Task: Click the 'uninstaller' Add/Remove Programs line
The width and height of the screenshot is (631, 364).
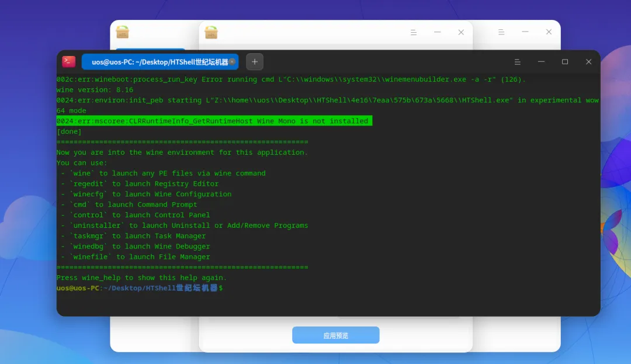Action: 184,226
